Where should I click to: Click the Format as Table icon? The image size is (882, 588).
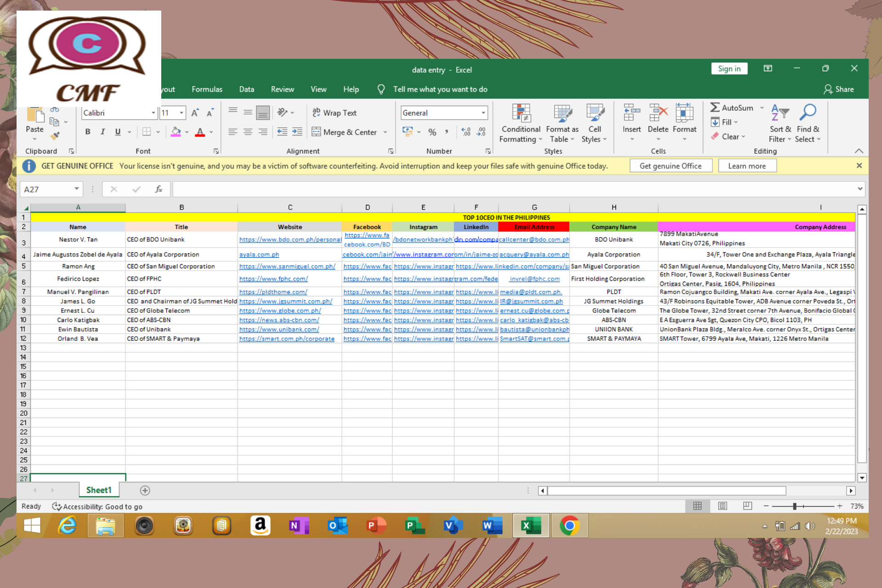[x=562, y=113]
